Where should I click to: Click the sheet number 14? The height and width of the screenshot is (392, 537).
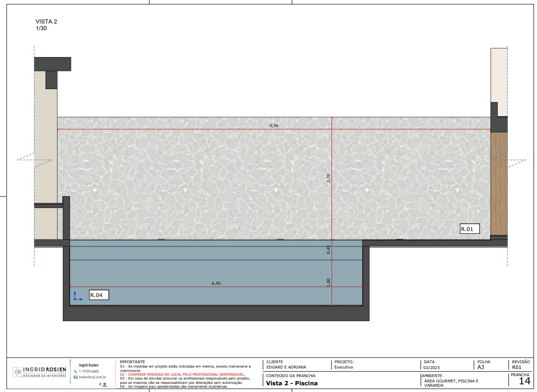point(525,381)
